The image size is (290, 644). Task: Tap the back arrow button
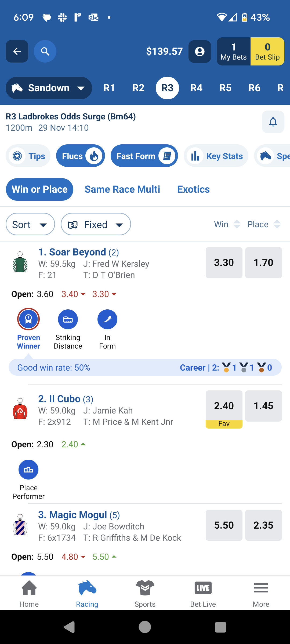17,51
